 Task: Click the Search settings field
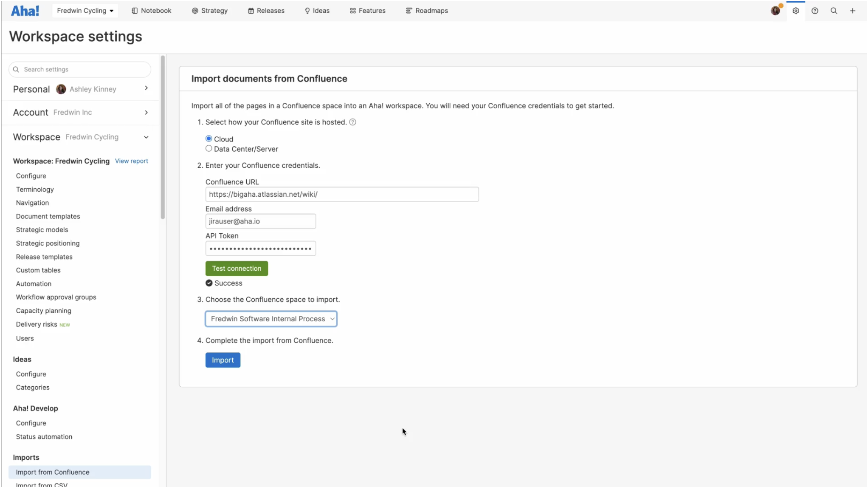tap(80, 69)
